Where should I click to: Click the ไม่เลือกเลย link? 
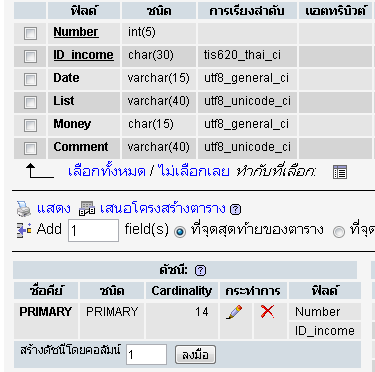tap(194, 171)
